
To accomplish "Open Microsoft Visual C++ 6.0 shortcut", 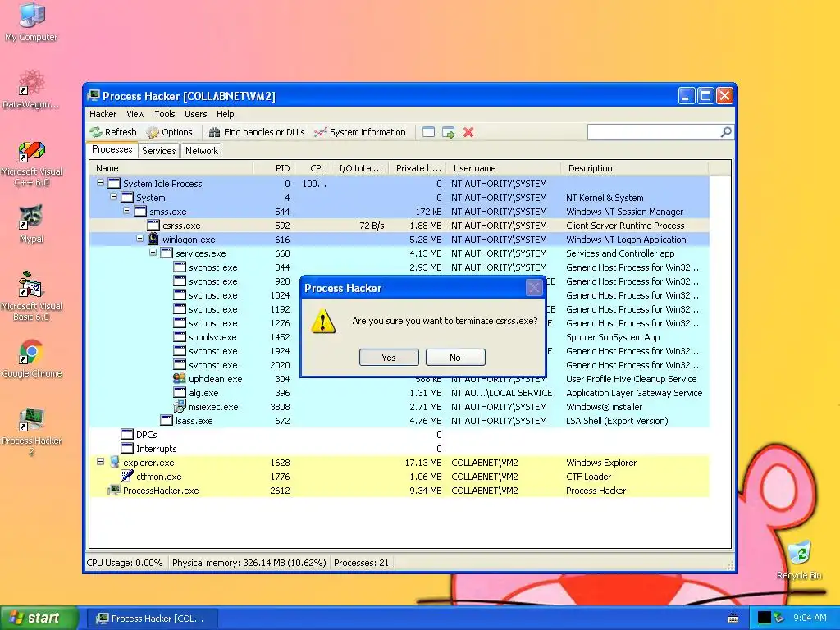I will [32, 163].
